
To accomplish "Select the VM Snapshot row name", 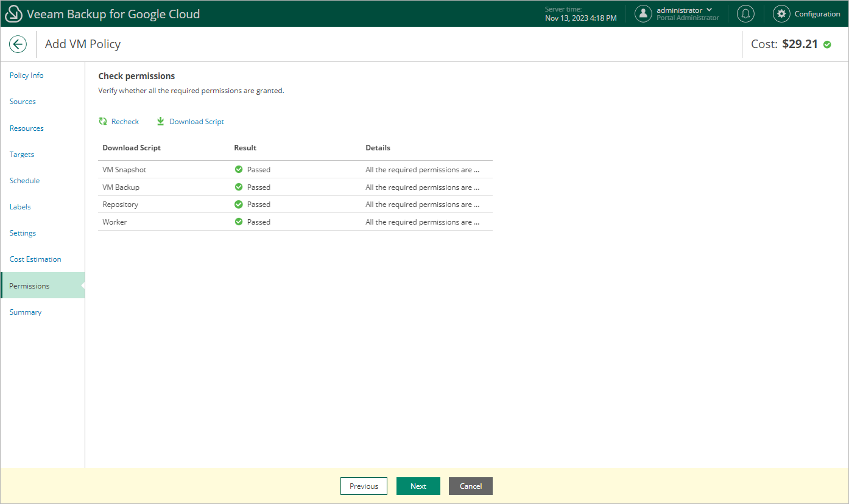I will [x=124, y=170].
